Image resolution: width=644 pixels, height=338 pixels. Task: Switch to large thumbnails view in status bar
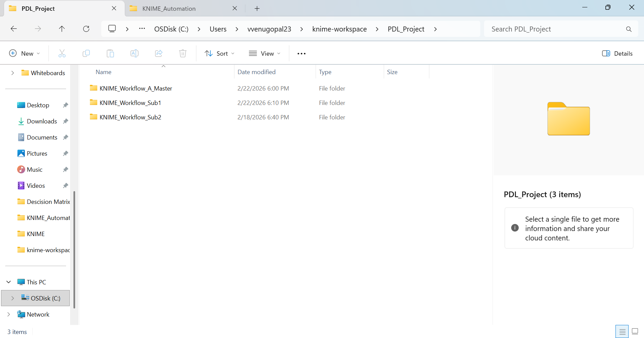[635, 332]
